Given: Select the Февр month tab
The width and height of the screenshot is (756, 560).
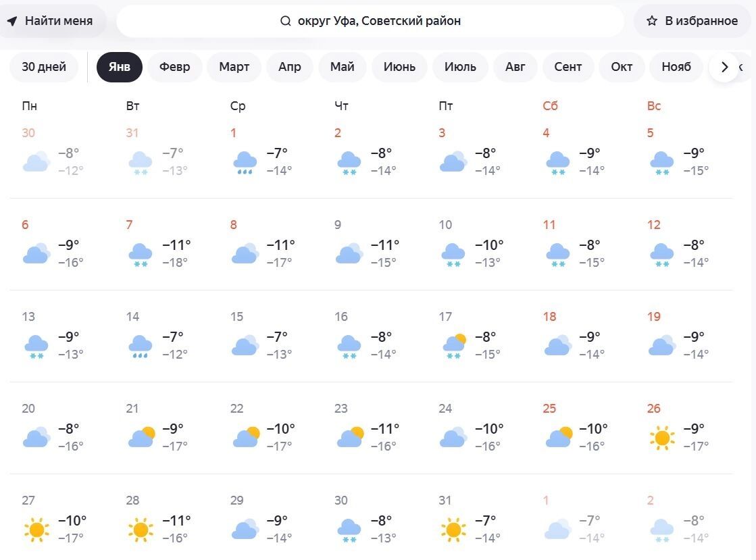Looking at the screenshot, I should point(175,67).
